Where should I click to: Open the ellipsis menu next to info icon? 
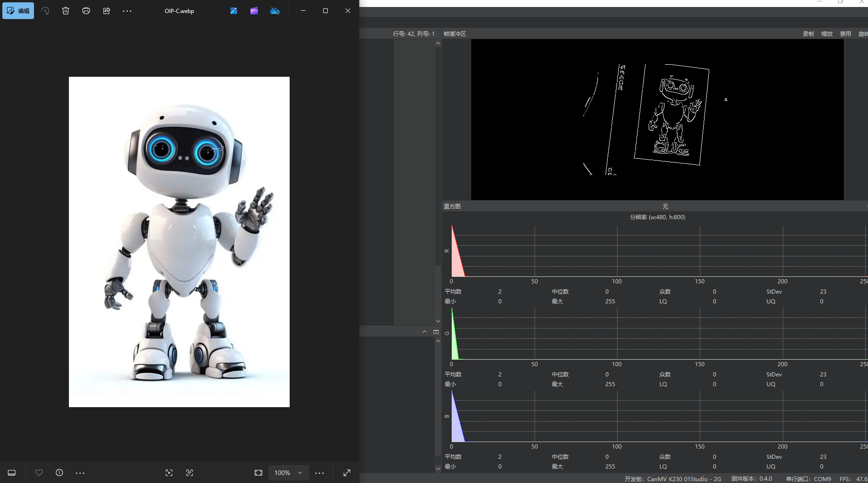pyautogui.click(x=80, y=473)
